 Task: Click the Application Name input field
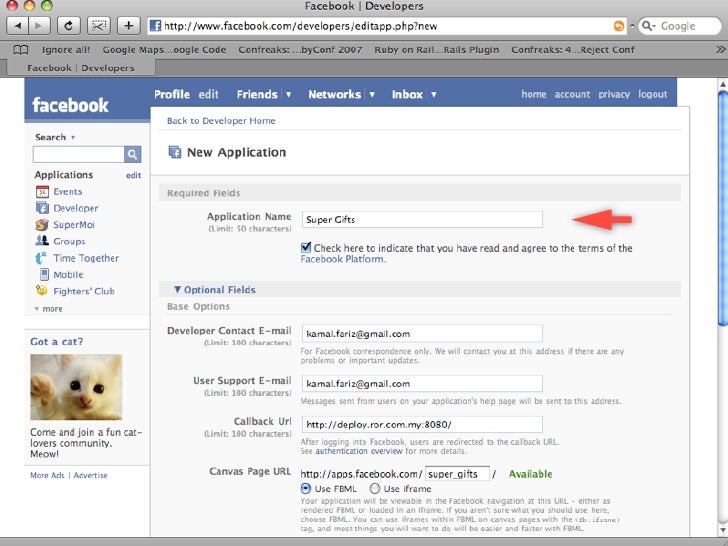422,220
